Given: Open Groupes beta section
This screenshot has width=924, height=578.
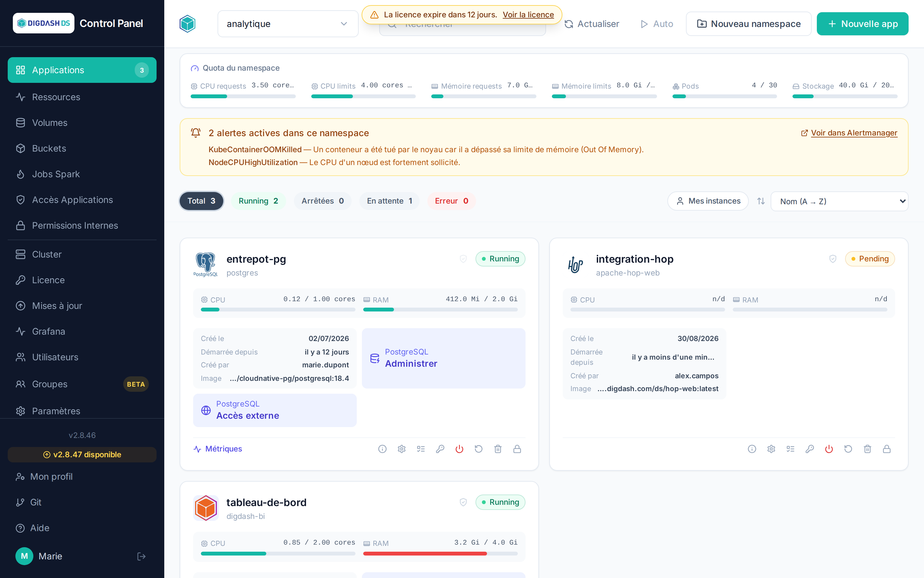Looking at the screenshot, I should pyautogui.click(x=82, y=384).
